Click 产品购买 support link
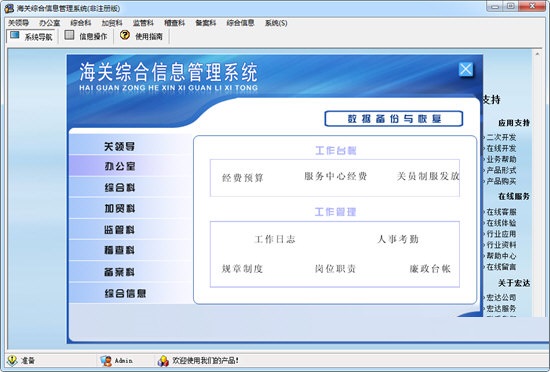 [501, 181]
